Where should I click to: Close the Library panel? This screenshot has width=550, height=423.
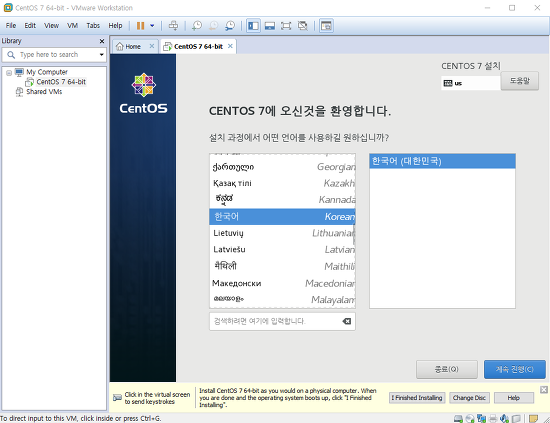coord(102,41)
